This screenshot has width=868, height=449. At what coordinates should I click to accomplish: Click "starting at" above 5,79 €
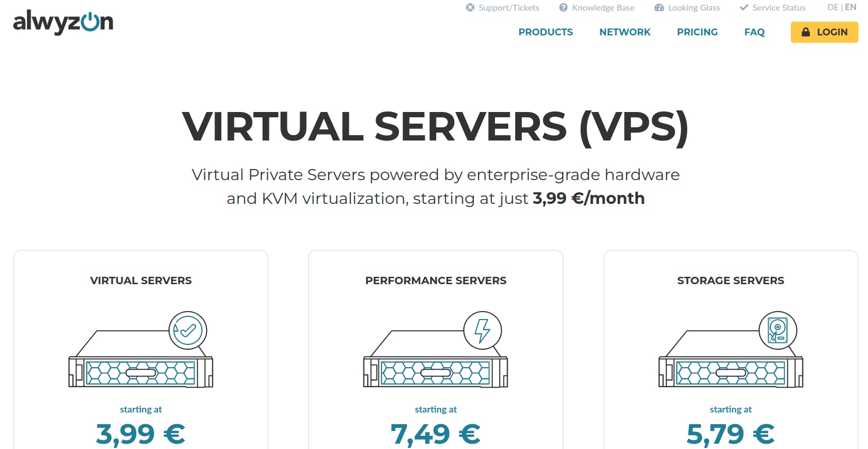[731, 409]
